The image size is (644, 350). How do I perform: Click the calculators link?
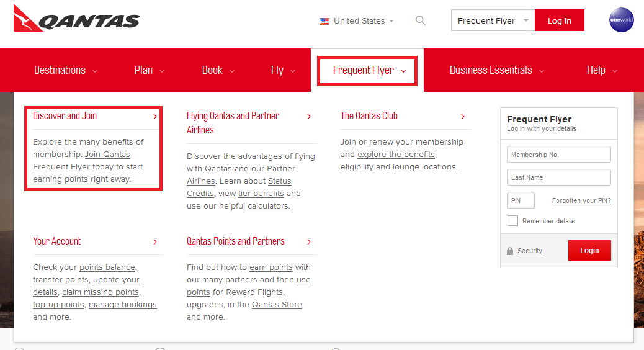click(x=268, y=206)
